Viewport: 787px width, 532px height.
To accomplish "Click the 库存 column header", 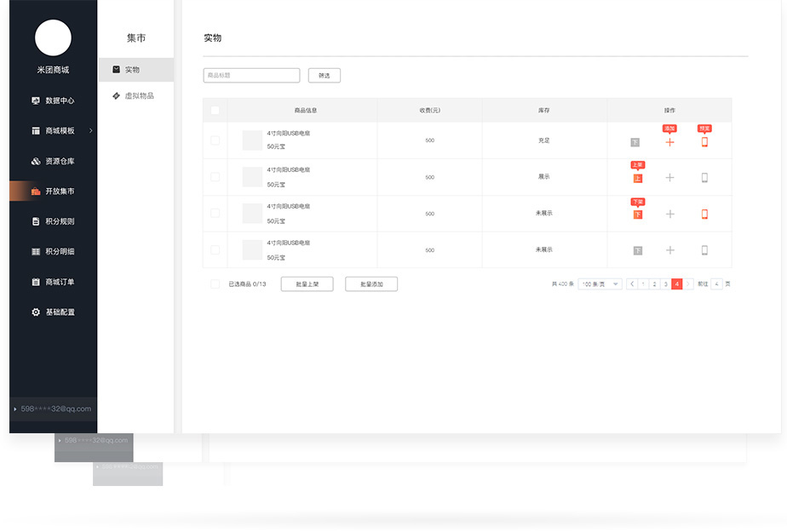I will (544, 111).
